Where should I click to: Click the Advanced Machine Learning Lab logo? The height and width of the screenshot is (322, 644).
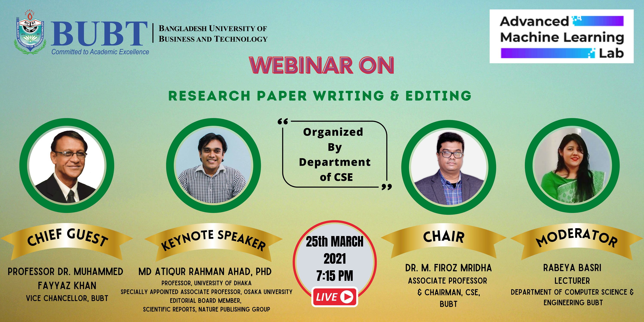[x=562, y=36]
